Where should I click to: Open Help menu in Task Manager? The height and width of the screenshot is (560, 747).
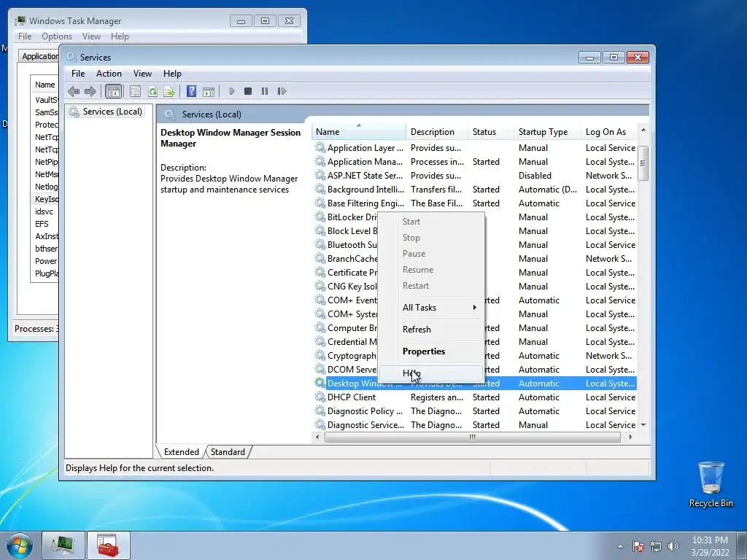coord(120,36)
